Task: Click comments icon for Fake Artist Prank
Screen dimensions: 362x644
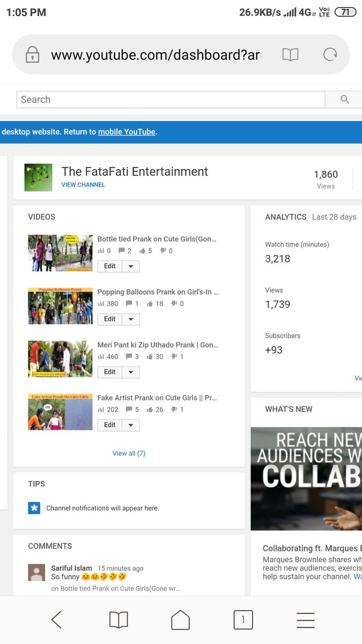Action: click(129, 409)
